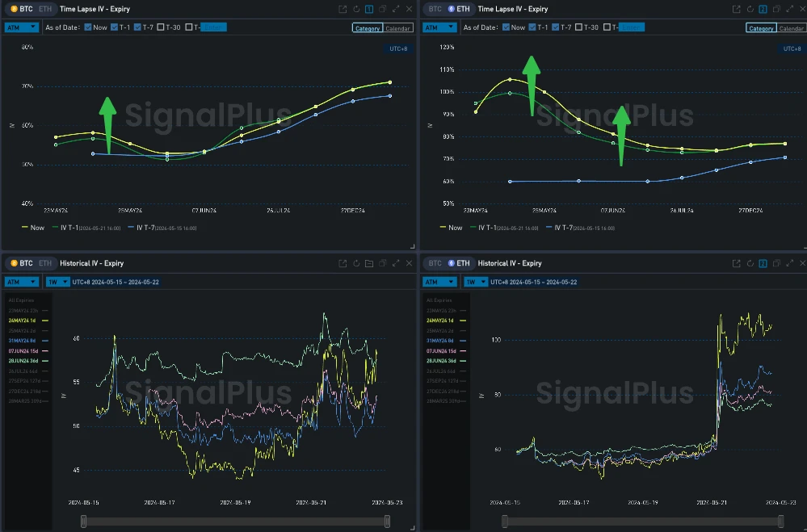Screen dimensions: 807x532
Task: Open external link icon on ETH Time Lapse panel
Action: [736, 9]
